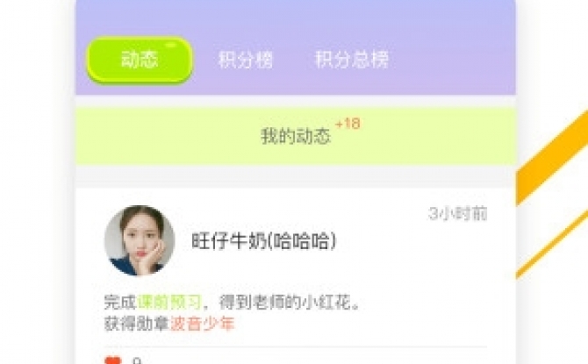588x364 pixels.
Task: Select the 积分总榜 tab
Action: coord(352,60)
